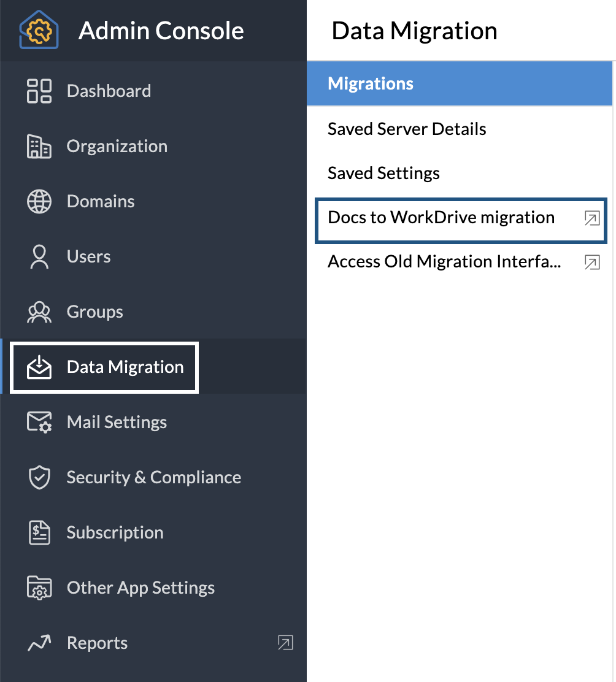
Task: Open Groups via its people icon
Action: click(39, 312)
